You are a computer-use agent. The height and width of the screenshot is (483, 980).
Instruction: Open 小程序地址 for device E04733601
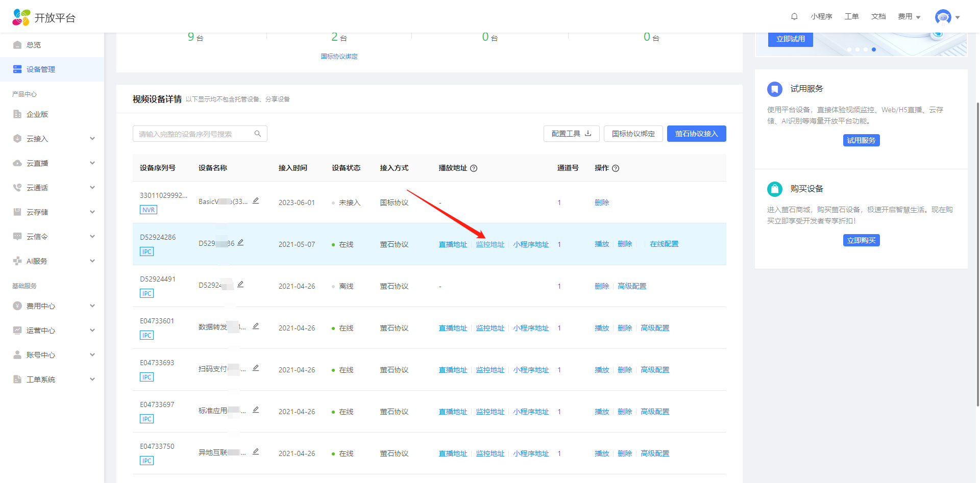pos(531,328)
